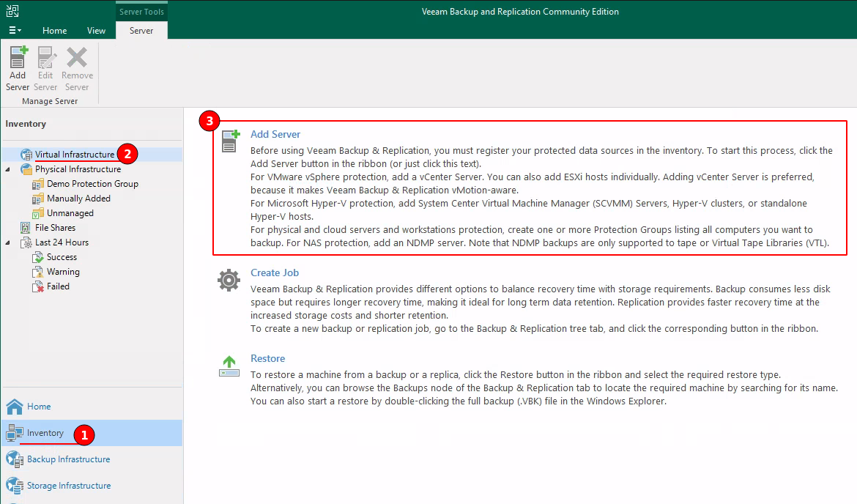
Task: Click the File Shares icon
Action: click(x=26, y=228)
